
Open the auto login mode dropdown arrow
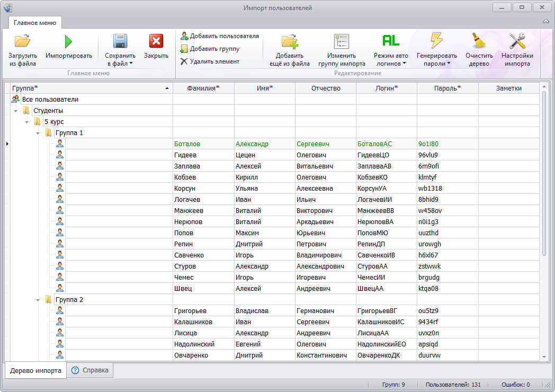click(404, 64)
